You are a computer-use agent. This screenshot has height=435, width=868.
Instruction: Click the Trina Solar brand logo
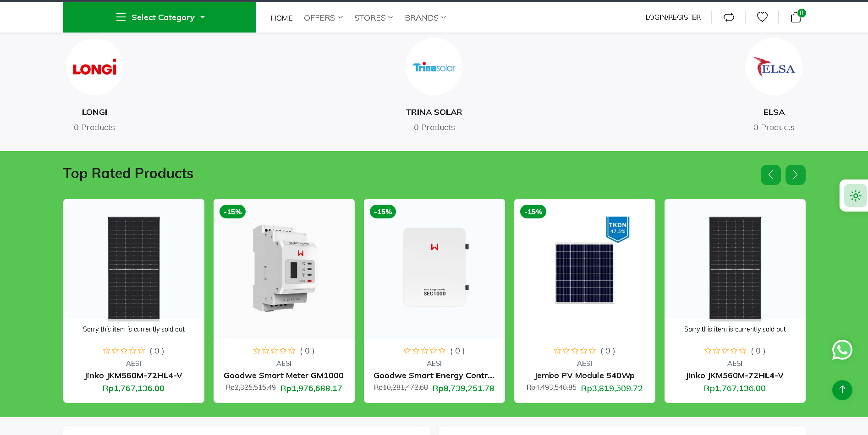click(x=434, y=67)
